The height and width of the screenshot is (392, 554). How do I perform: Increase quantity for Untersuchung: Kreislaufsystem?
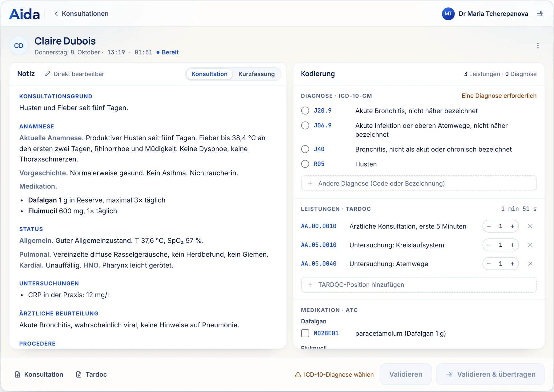tap(512, 245)
